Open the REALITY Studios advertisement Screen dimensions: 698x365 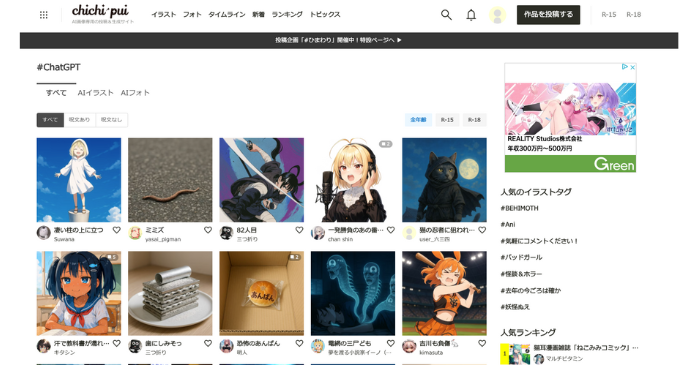570,118
